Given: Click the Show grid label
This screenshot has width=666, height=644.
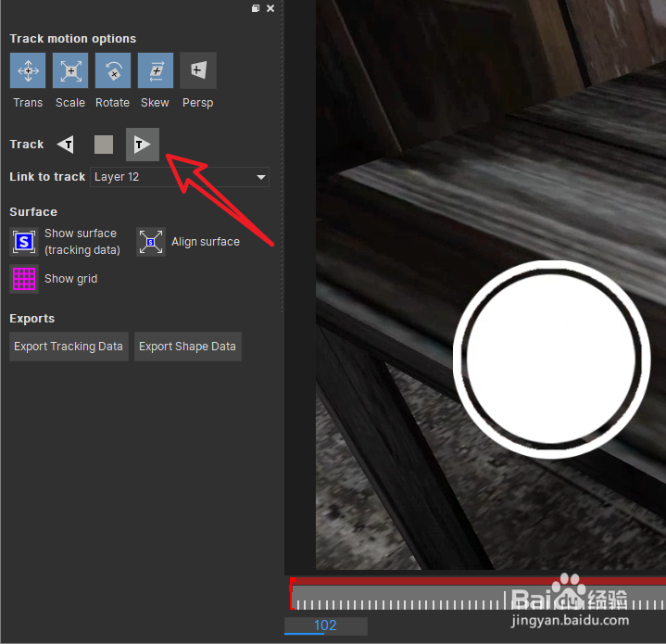Looking at the screenshot, I should (71, 279).
